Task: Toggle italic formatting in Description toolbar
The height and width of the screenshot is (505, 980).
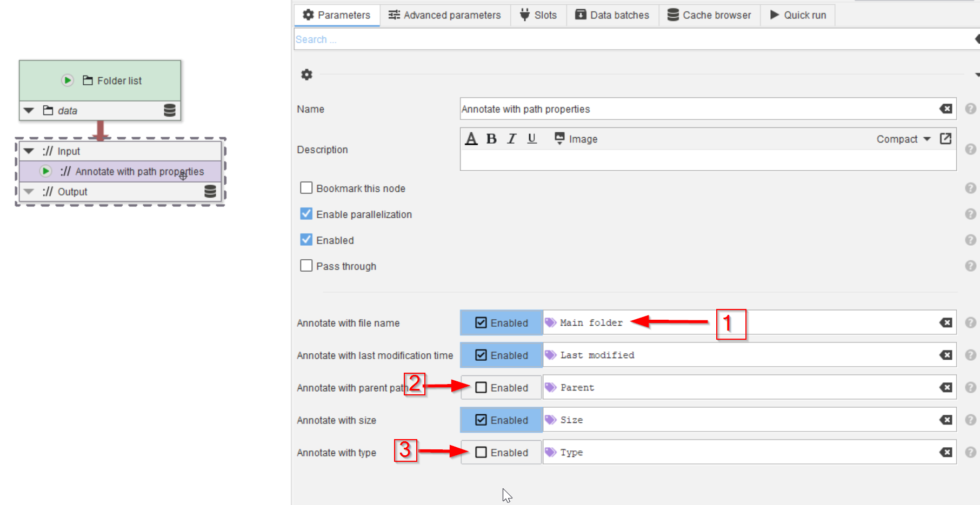Action: point(511,139)
